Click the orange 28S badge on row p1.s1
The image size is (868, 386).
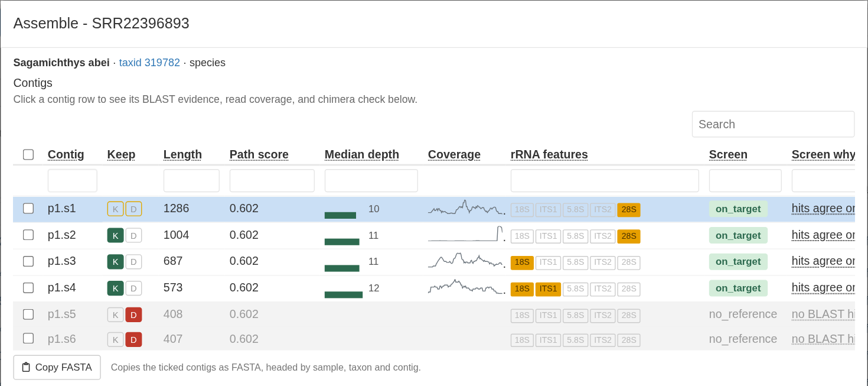tap(629, 210)
